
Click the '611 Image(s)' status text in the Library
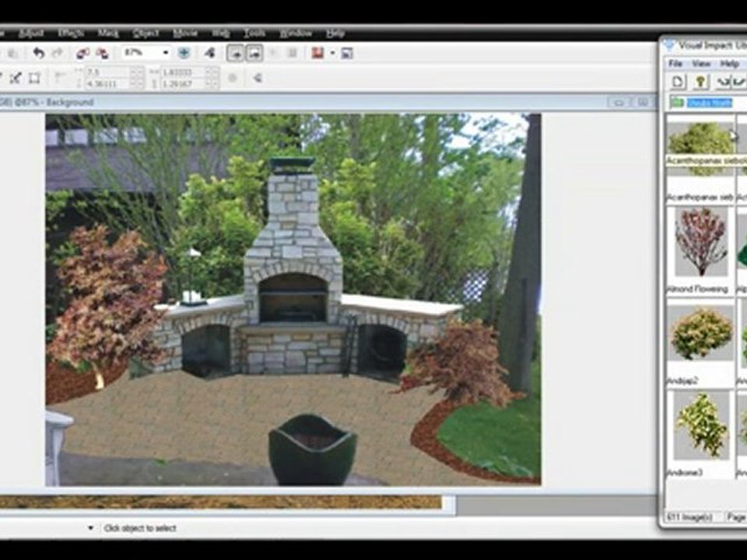point(690,516)
